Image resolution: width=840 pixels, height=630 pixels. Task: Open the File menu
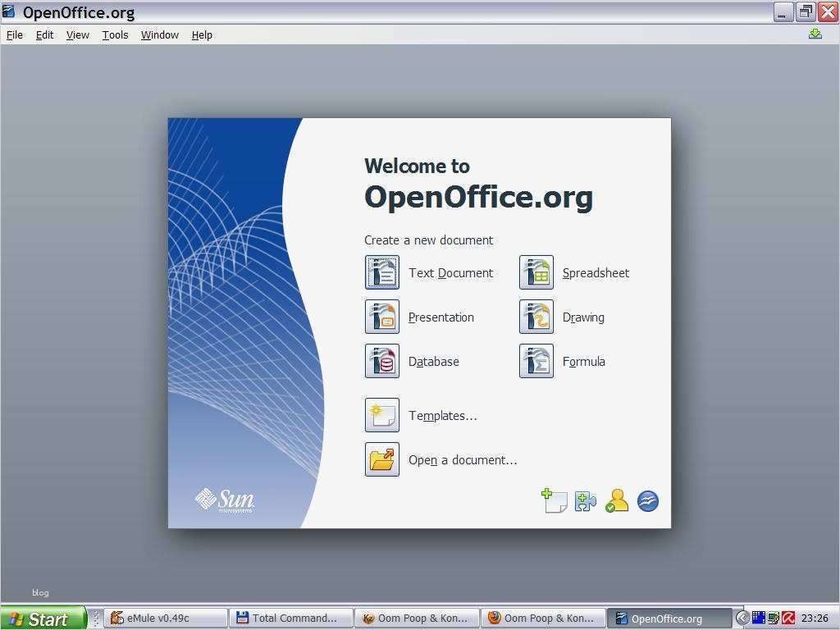pos(14,34)
